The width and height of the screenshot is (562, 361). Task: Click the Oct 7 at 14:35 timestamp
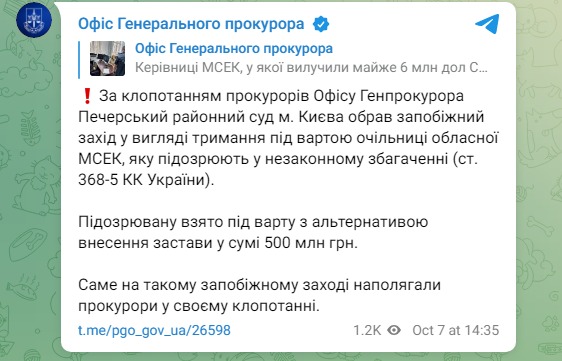(x=456, y=330)
